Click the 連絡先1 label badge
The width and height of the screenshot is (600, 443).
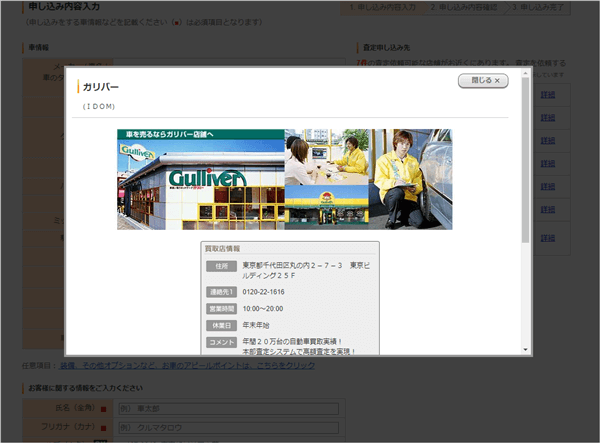(x=222, y=292)
